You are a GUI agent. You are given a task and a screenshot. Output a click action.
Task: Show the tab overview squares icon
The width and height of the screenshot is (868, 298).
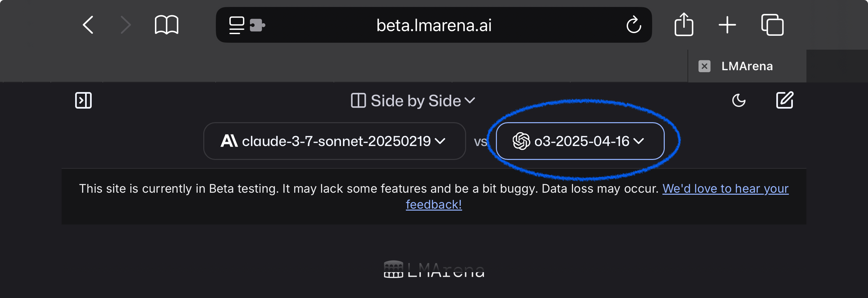tap(772, 25)
